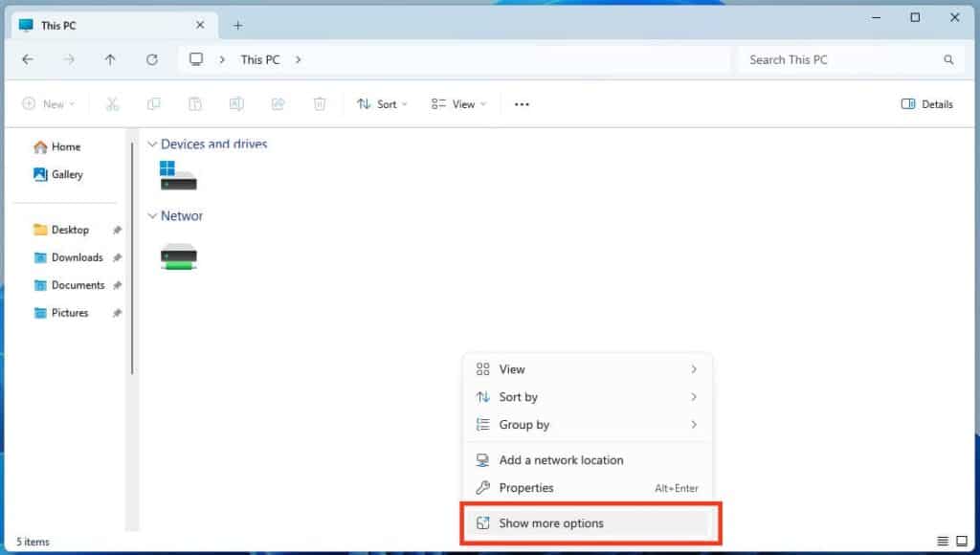The width and height of the screenshot is (980, 555).
Task: Click the Paste clipboard icon
Action: (195, 104)
